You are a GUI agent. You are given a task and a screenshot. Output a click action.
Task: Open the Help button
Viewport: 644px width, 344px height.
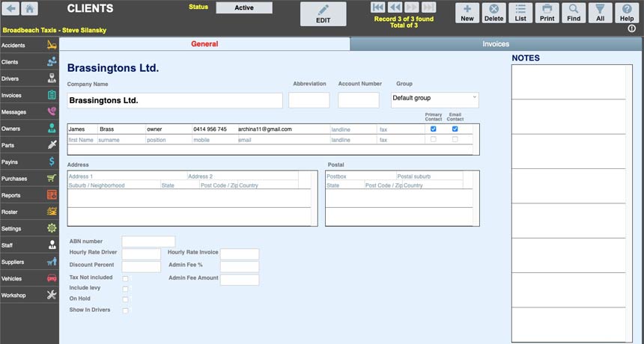626,13
